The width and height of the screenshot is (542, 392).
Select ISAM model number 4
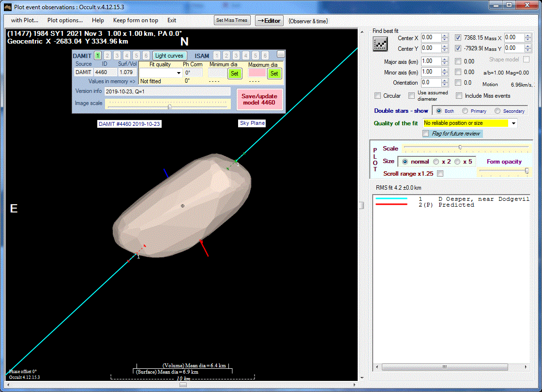pyautogui.click(x=246, y=55)
